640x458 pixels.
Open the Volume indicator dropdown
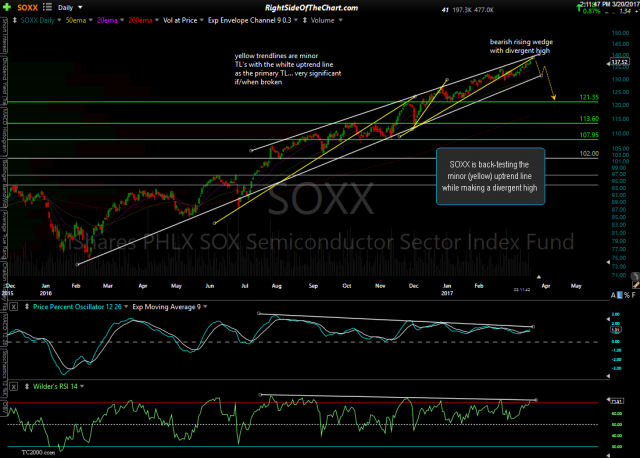pyautogui.click(x=340, y=20)
